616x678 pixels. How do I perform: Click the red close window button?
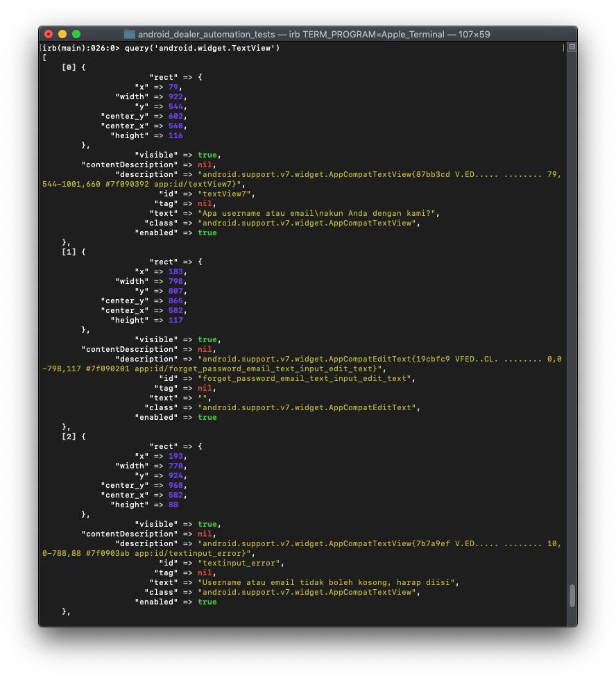pos(49,34)
